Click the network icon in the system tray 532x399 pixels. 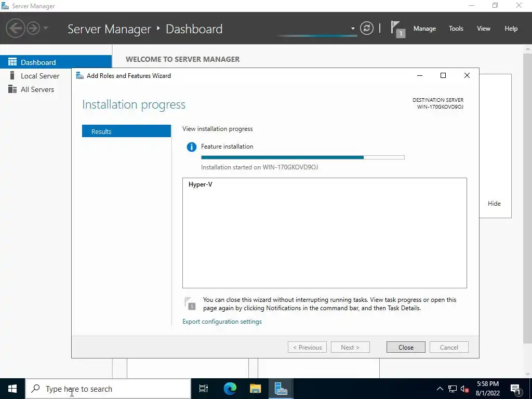[x=453, y=389]
